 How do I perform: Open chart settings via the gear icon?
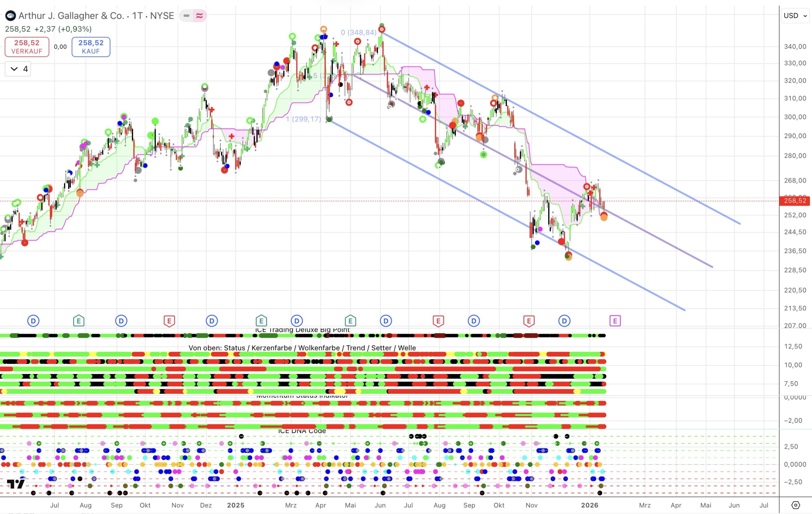coord(795,505)
